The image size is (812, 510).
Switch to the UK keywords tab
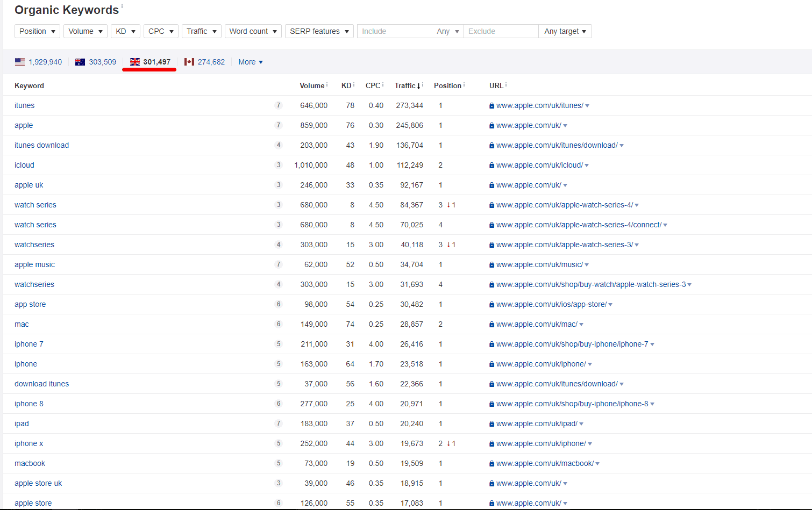[x=149, y=62]
